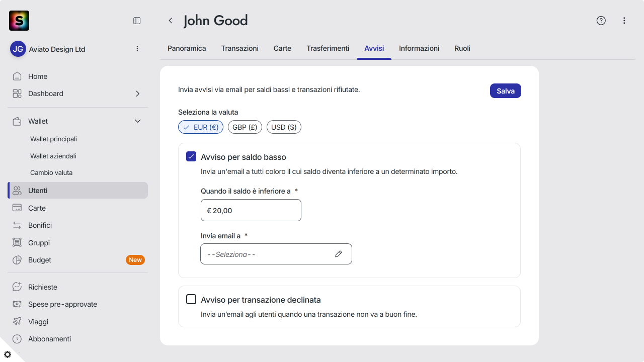Click the balance threshold amount field

point(251,210)
